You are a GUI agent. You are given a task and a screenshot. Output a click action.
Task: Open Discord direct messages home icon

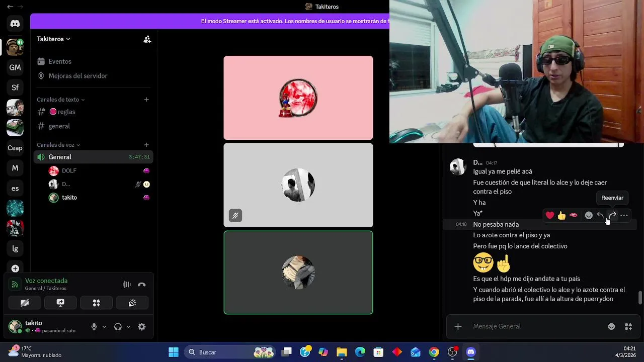[x=15, y=23]
